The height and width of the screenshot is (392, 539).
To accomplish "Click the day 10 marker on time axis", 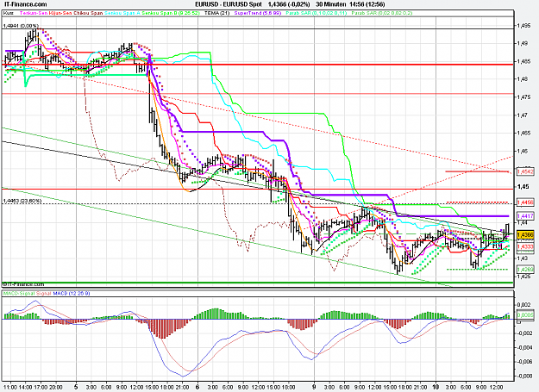I will (x=436, y=387).
